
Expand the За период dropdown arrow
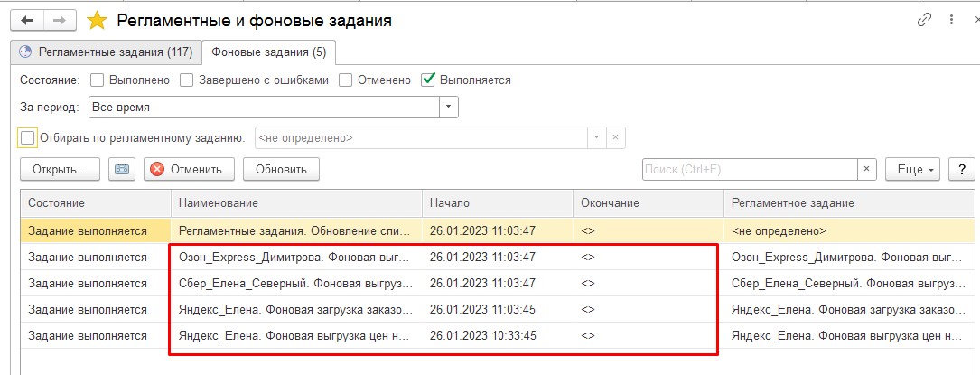point(449,108)
